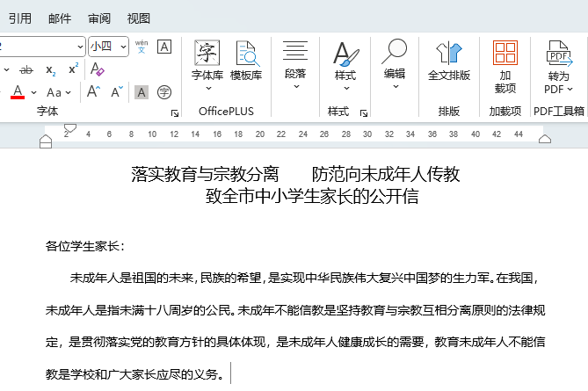Click the 全文排版 button
Viewport: 588px width, 391px height.
coord(449,61)
